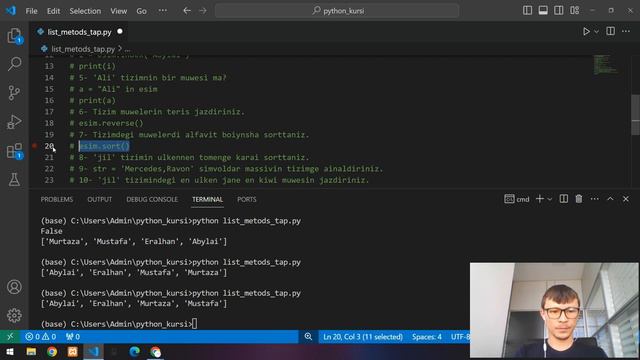Maximize the panel with the chevron up
The width and height of the screenshot is (640, 360).
pos(610,199)
